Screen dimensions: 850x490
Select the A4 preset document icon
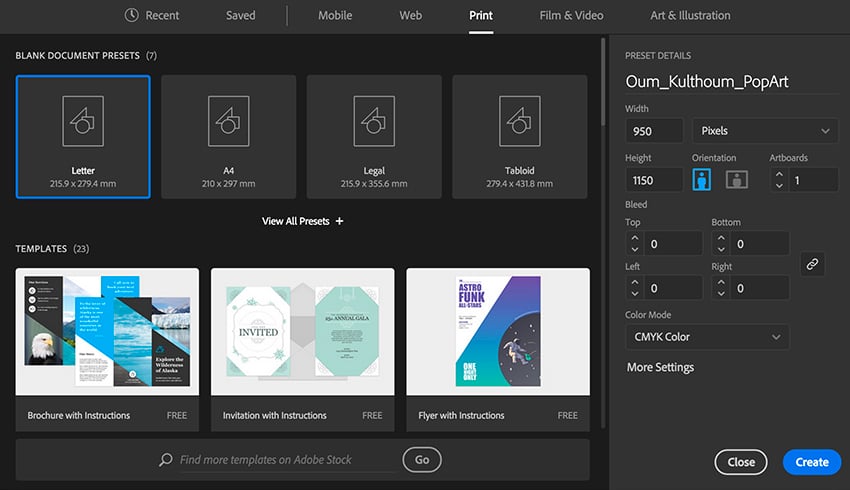pyautogui.click(x=229, y=121)
